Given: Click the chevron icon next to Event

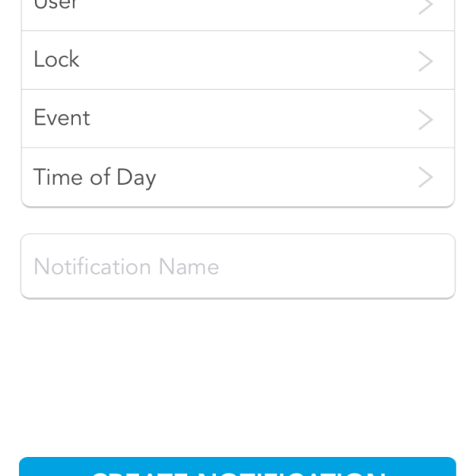Looking at the screenshot, I should (426, 119).
